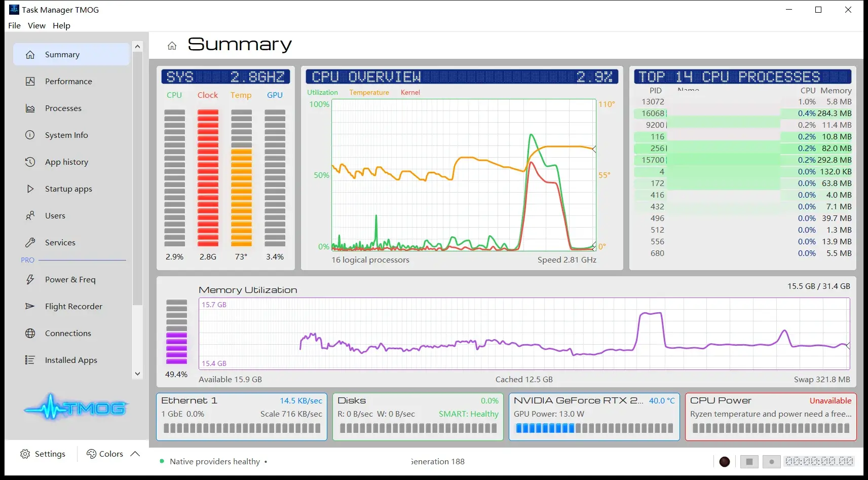Viewport: 868px width, 480px height.
Task: Click the Processes sidebar icon
Action: 30,108
